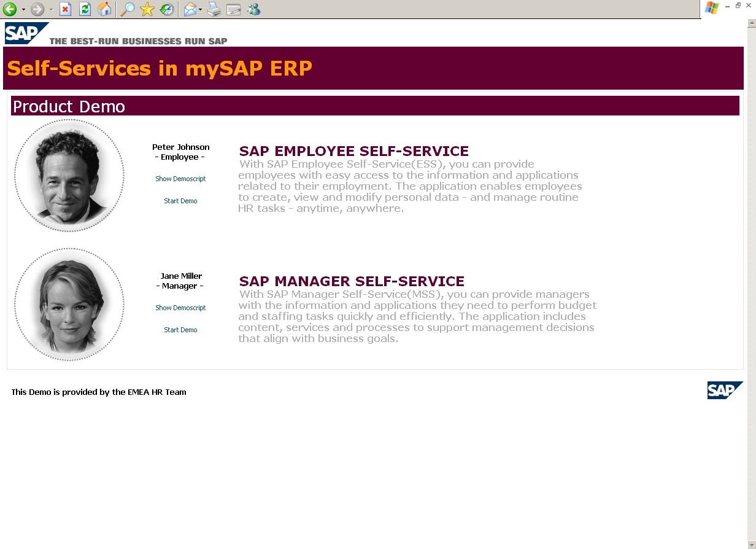Open Search with the magnifying glass icon
Screen dimensions: 756x549
point(127,9)
